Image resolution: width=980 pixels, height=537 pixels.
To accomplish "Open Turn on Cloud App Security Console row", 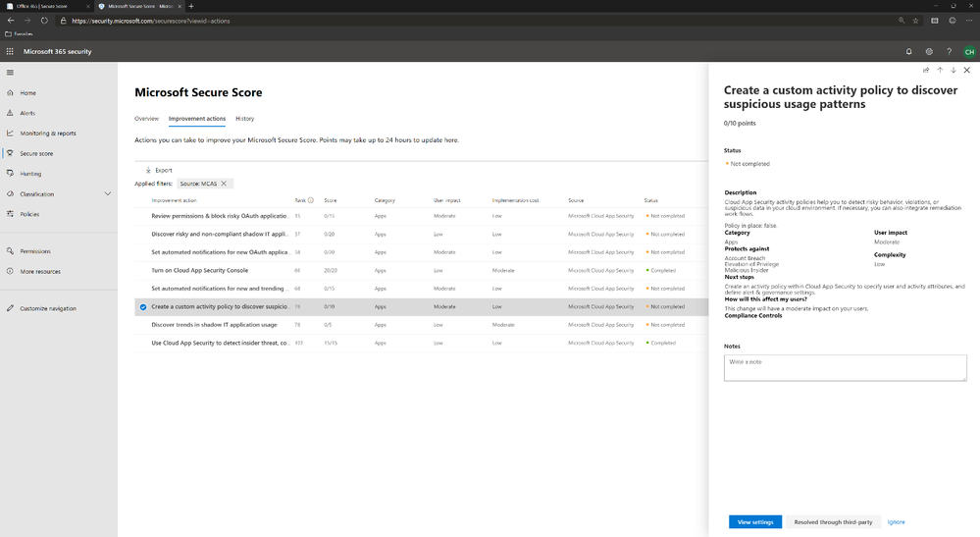I will (421, 270).
